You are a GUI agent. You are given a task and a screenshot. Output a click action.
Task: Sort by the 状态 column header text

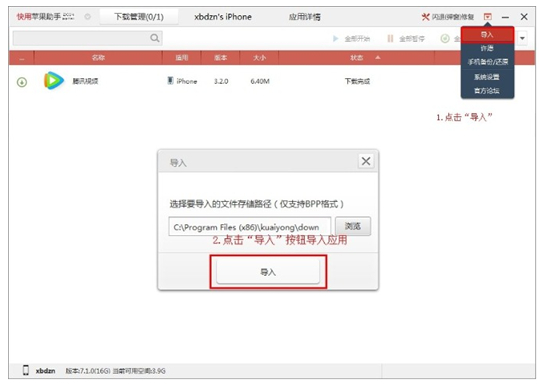(x=357, y=57)
